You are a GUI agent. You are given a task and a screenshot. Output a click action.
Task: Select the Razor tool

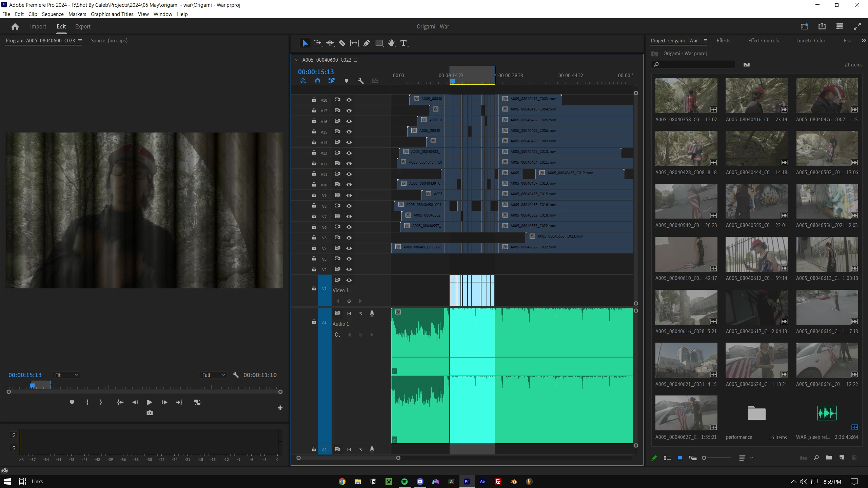(342, 43)
